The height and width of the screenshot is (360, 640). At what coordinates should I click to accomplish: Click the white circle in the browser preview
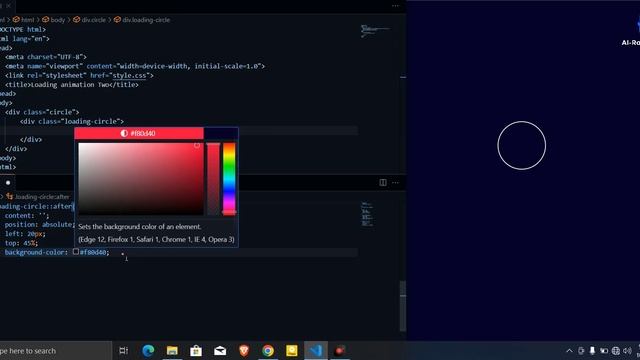click(522, 145)
